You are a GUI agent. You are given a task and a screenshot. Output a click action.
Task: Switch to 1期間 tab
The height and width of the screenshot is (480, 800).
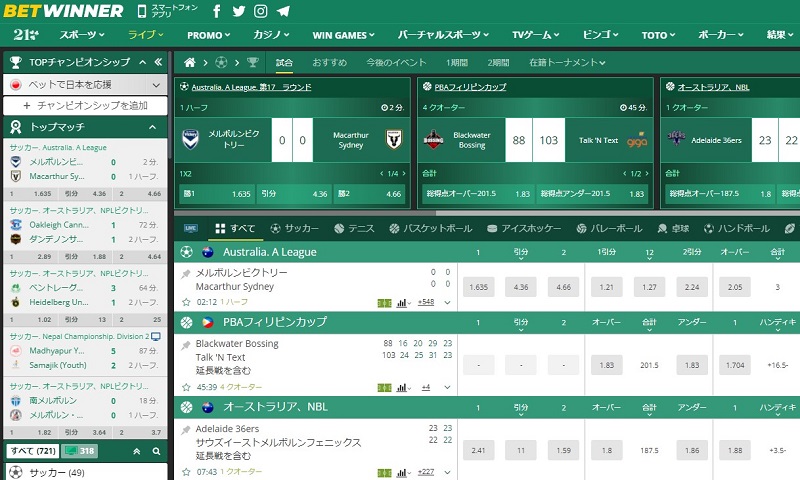[x=457, y=62]
